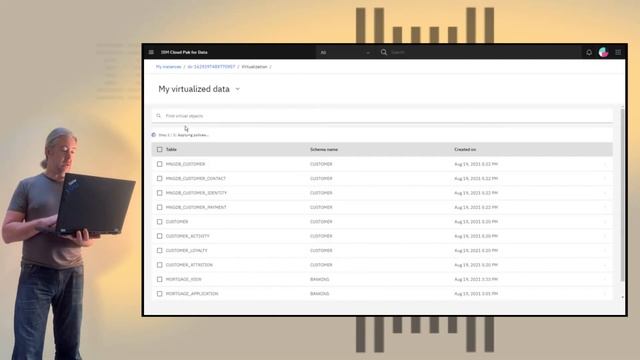The width and height of the screenshot is (640, 360).
Task: Open the hamburger navigation menu
Action: 151,52
